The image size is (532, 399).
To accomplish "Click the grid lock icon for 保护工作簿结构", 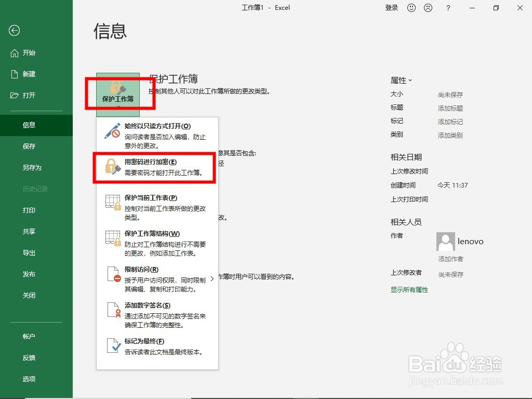I will [x=113, y=238].
